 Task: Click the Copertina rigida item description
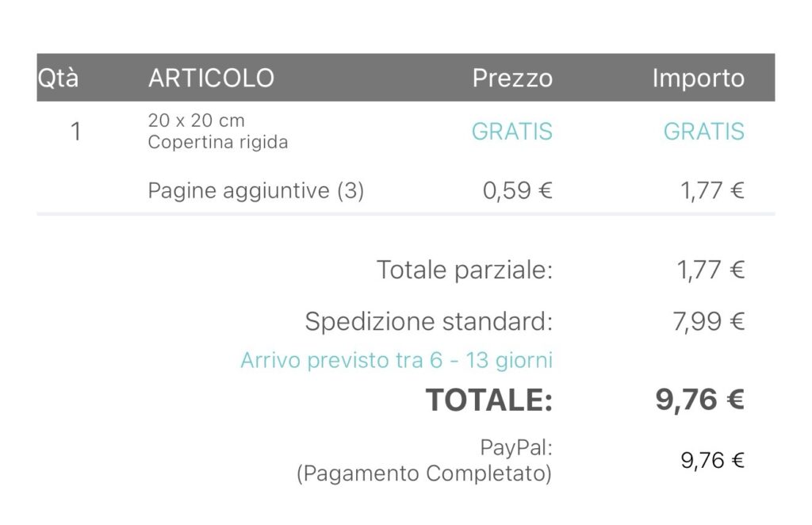218,143
